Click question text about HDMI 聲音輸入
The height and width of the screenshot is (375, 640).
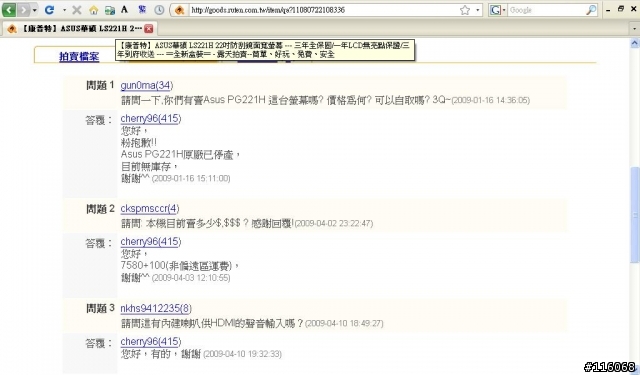click(212, 324)
